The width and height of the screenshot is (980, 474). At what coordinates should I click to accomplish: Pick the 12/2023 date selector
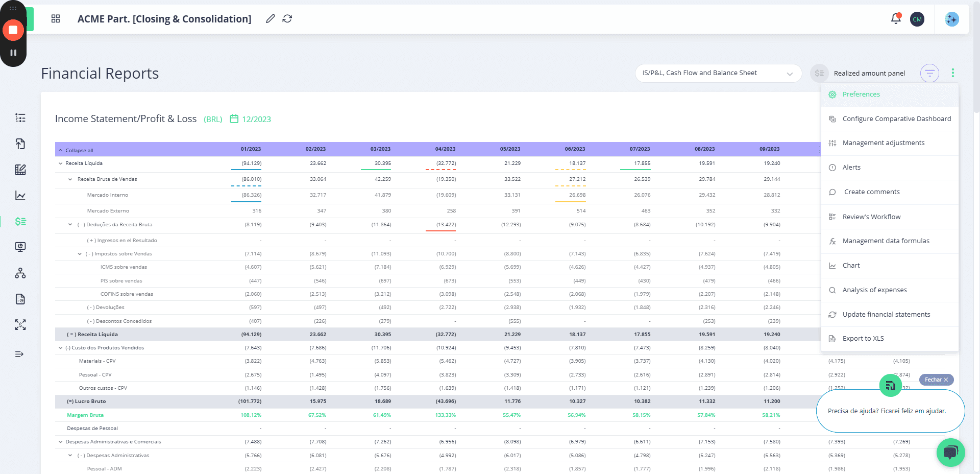click(x=251, y=119)
